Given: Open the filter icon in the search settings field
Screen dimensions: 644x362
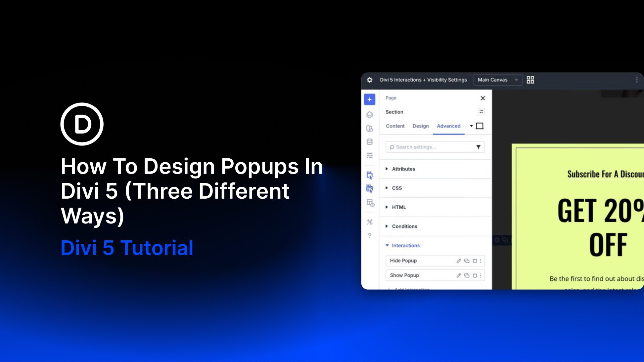Looking at the screenshot, I should click(478, 147).
